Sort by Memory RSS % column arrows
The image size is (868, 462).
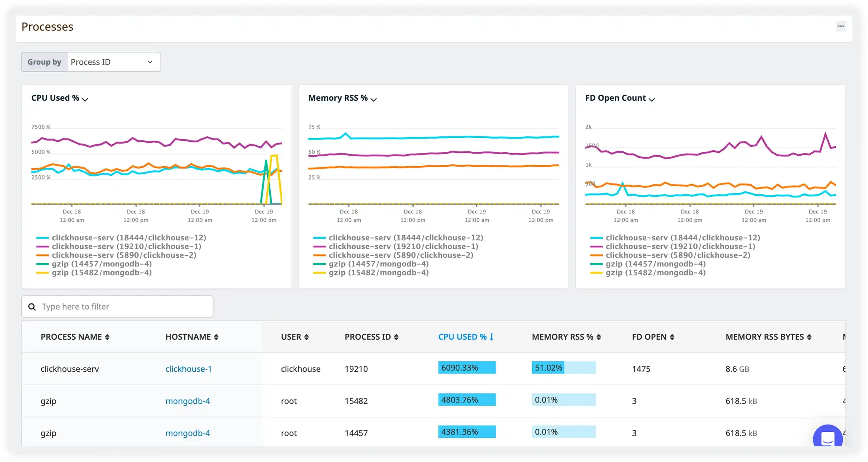pyautogui.click(x=599, y=337)
